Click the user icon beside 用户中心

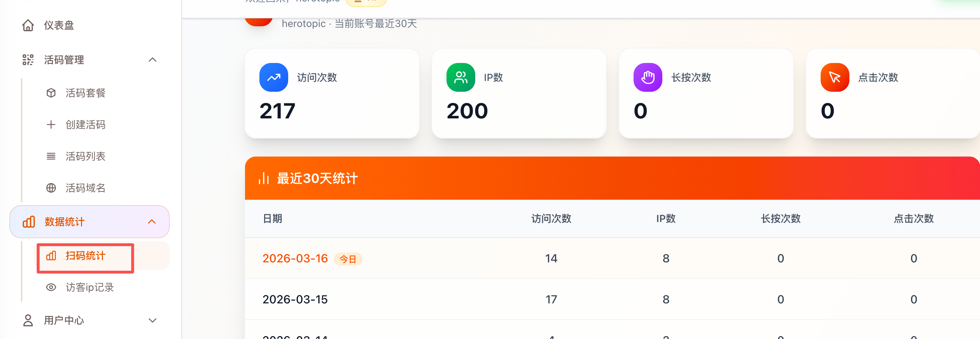28,320
